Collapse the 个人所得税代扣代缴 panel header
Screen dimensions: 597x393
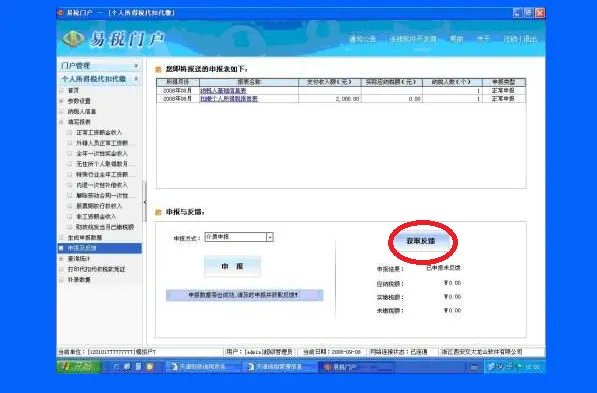(100, 79)
